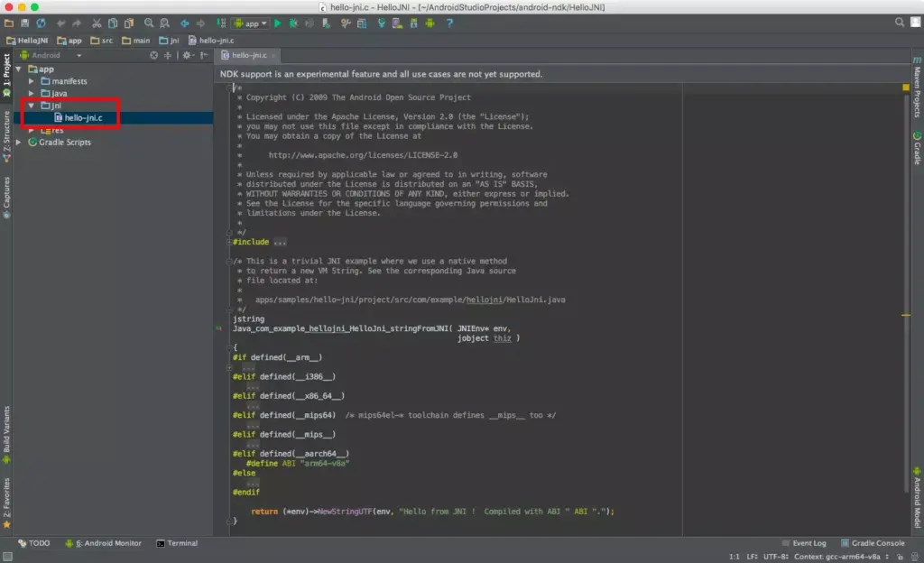
Task: Select the hello-jni.c editor tab
Action: tap(248, 55)
